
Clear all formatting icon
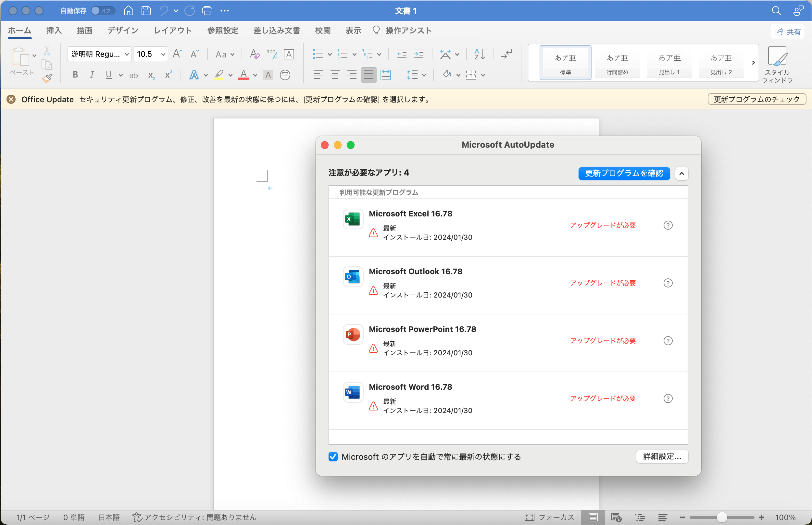(x=255, y=54)
